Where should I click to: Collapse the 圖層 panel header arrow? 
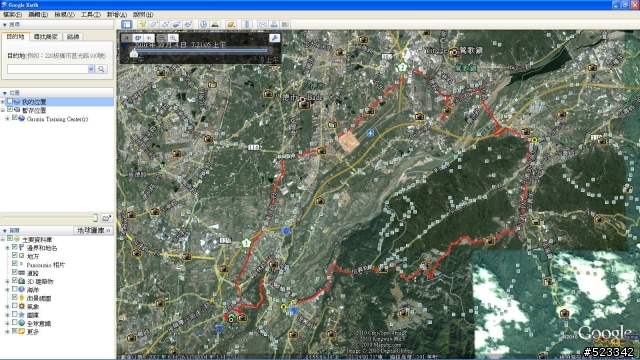pyautogui.click(x=4, y=231)
